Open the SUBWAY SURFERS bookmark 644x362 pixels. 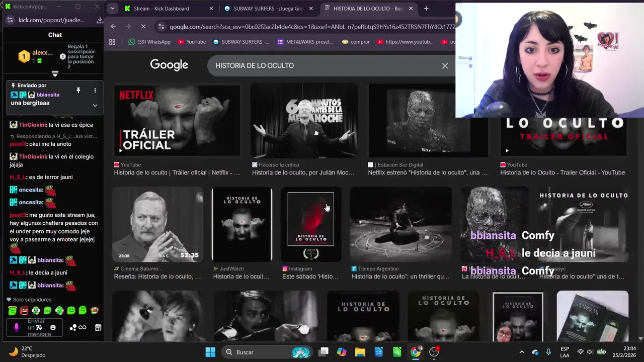click(x=241, y=42)
